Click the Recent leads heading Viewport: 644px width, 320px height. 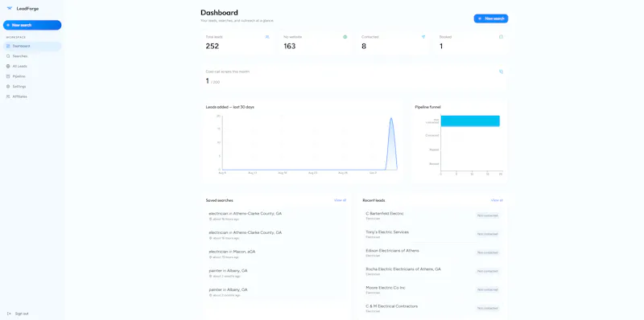tap(374, 200)
